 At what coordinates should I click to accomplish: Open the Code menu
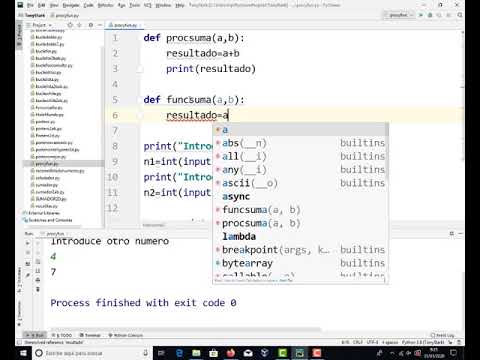click(x=88, y=5)
